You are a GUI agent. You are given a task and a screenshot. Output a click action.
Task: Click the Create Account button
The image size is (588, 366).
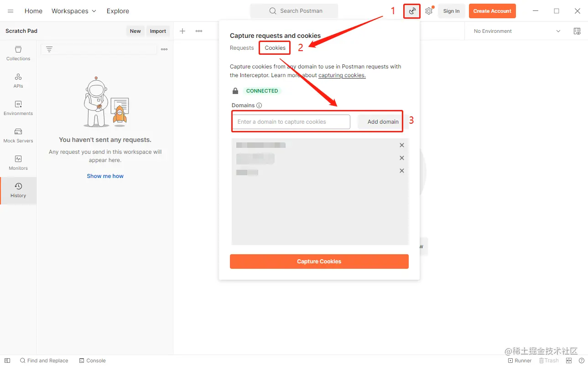click(x=492, y=11)
